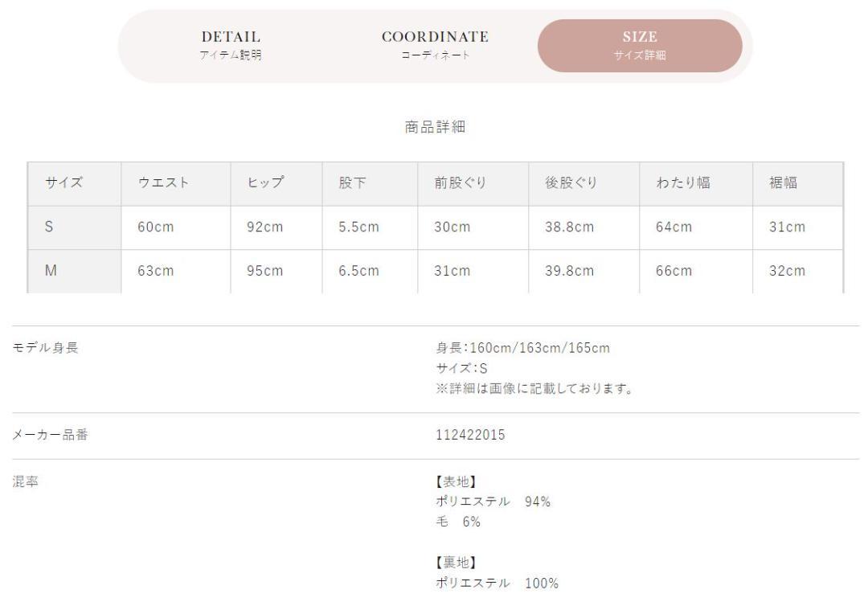Open the DETAIL tab
The image size is (868, 598).
tap(231, 45)
